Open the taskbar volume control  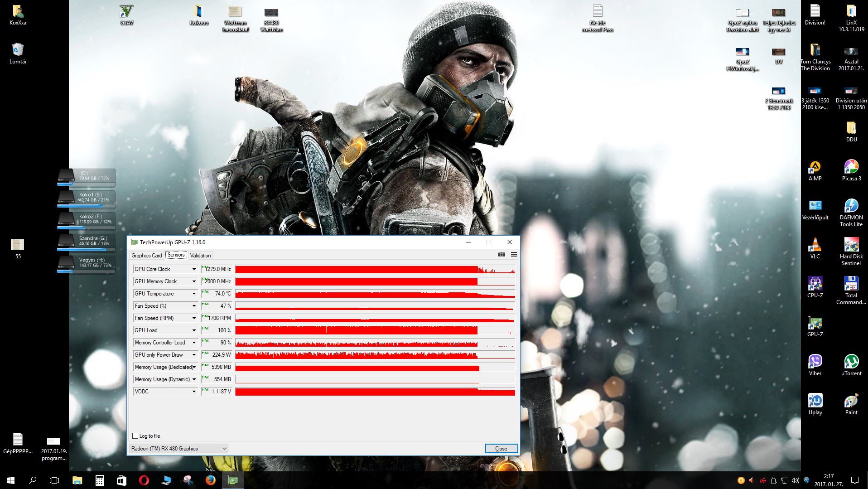coord(796,480)
